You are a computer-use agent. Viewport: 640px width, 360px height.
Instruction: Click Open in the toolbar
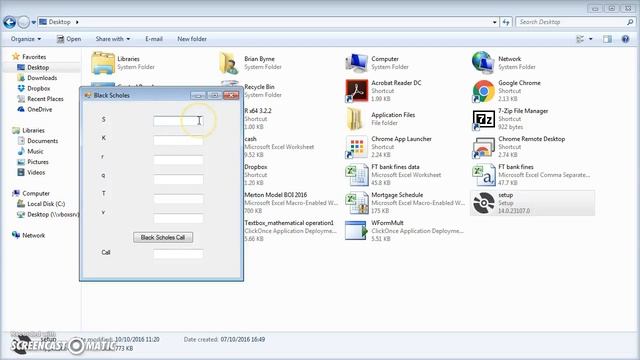coord(69,39)
